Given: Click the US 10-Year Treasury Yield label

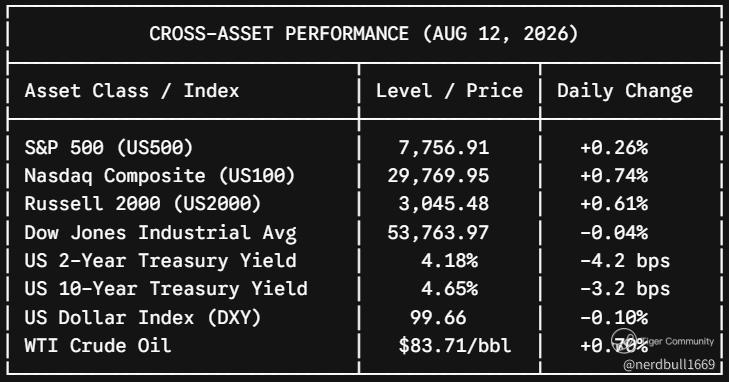Looking at the screenshot, I should tap(166, 289).
